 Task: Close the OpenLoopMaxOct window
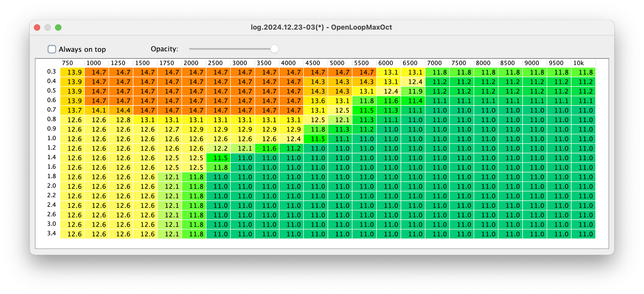pos(37,27)
